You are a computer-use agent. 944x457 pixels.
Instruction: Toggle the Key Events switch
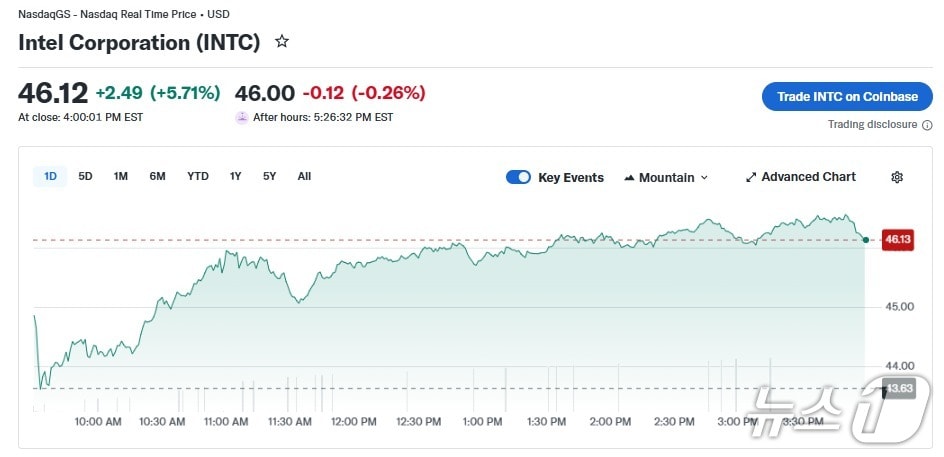coord(518,177)
